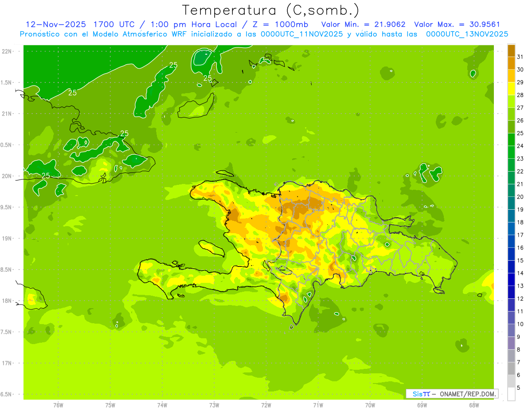The image size is (532, 411).
Task: Click teal legend band between 18 and 19
Action: pos(511,216)
